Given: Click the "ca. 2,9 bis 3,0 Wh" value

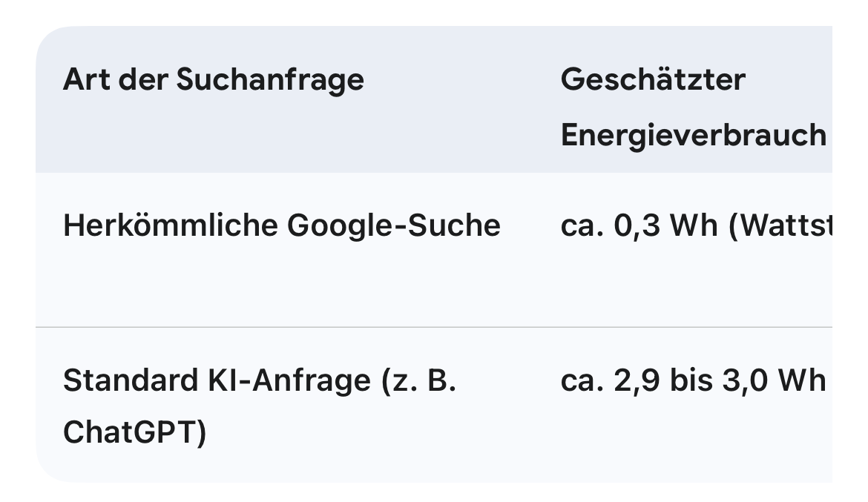Looking at the screenshot, I should coord(693,380).
